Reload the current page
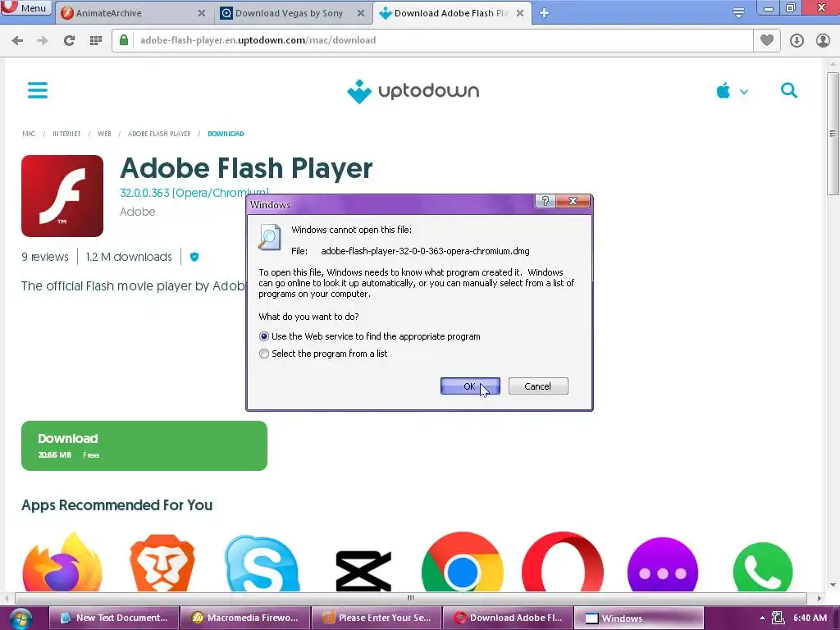Image resolution: width=840 pixels, height=630 pixels. (69, 40)
